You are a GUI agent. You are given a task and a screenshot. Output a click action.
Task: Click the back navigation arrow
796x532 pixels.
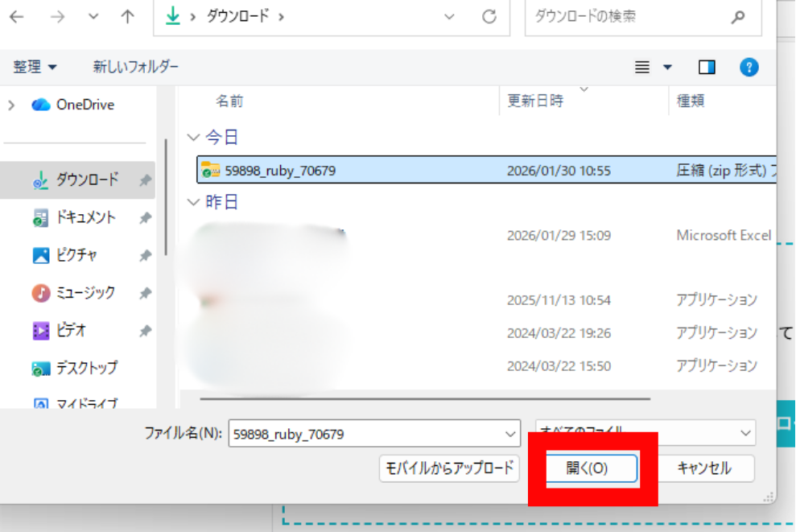(17, 17)
